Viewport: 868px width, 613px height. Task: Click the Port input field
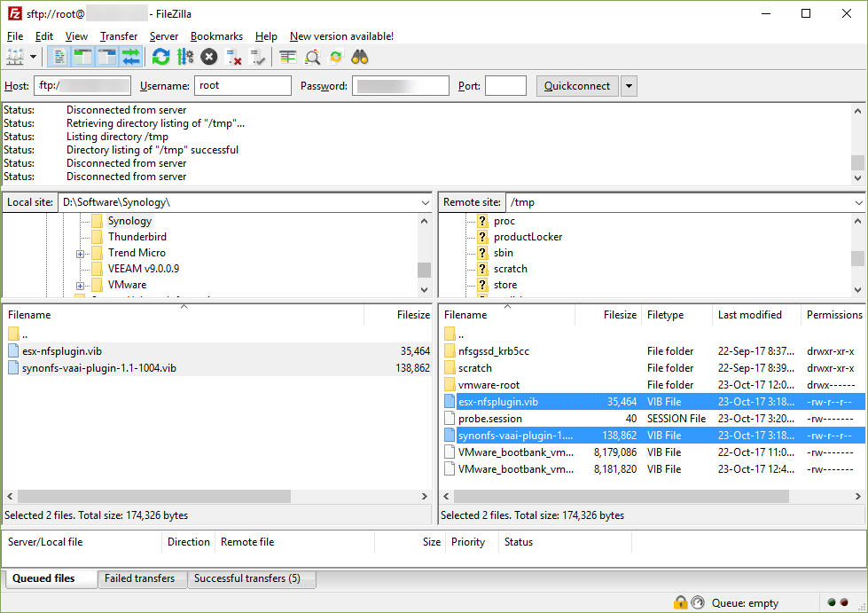pyautogui.click(x=505, y=86)
